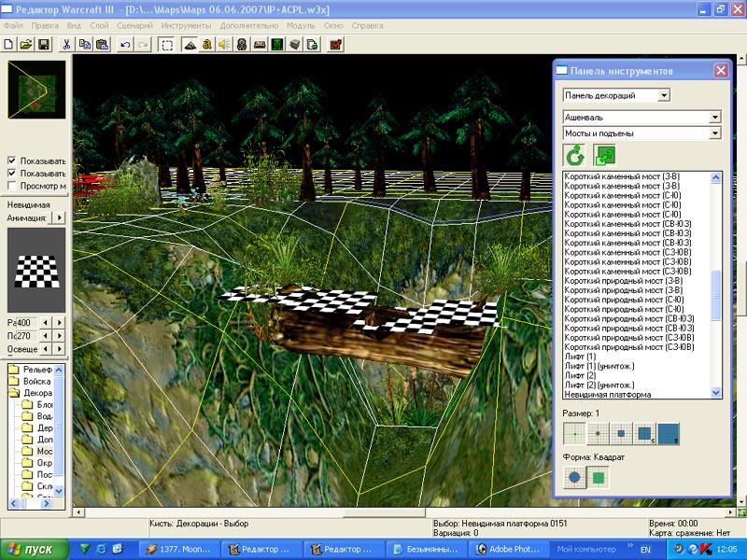Viewport: 747px width, 560px height.
Task: Select 'Лифт (1)' in the doodad list
Action: click(x=580, y=357)
